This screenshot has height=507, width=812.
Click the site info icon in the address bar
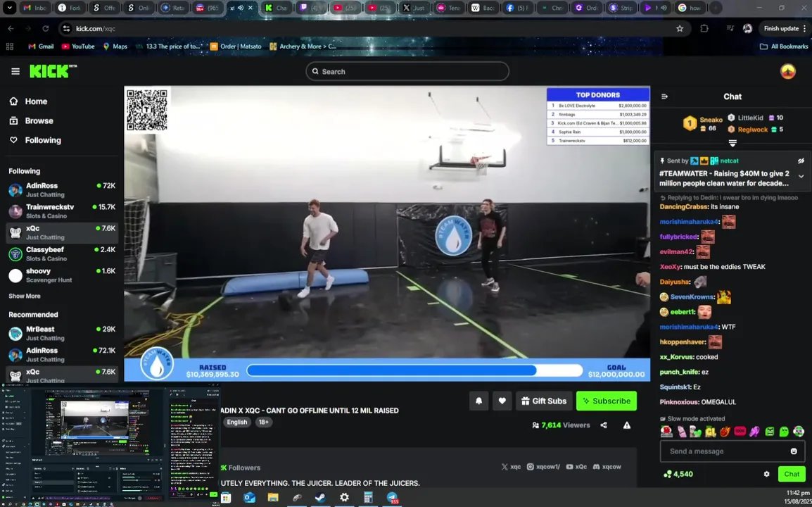click(66, 28)
